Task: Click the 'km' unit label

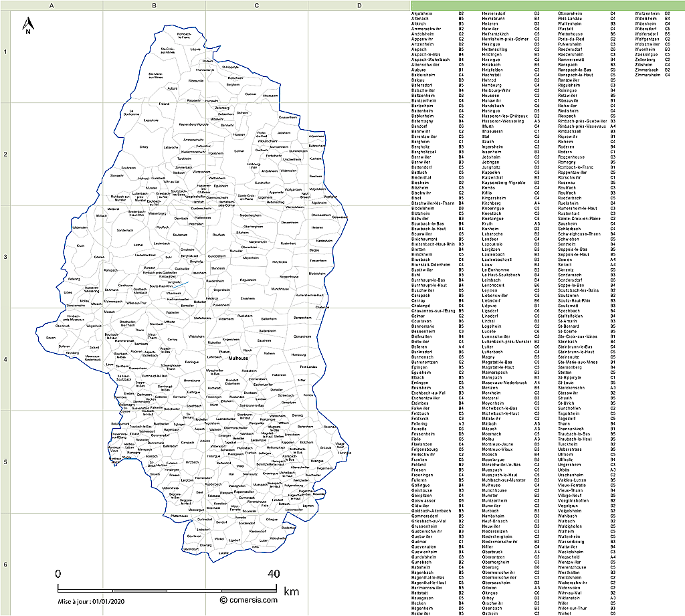Action: (x=292, y=591)
